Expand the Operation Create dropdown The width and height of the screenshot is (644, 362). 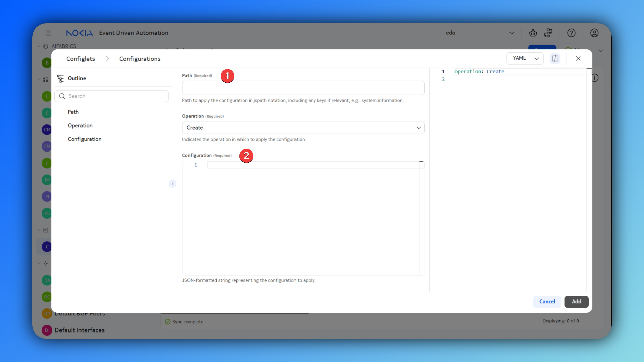303,128
